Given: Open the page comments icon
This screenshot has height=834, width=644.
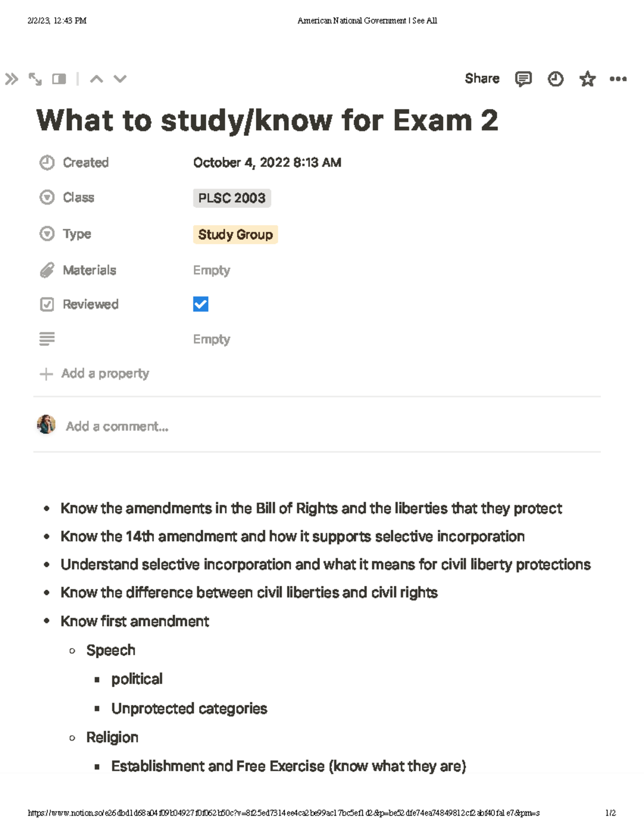Looking at the screenshot, I should pyautogui.click(x=522, y=78).
